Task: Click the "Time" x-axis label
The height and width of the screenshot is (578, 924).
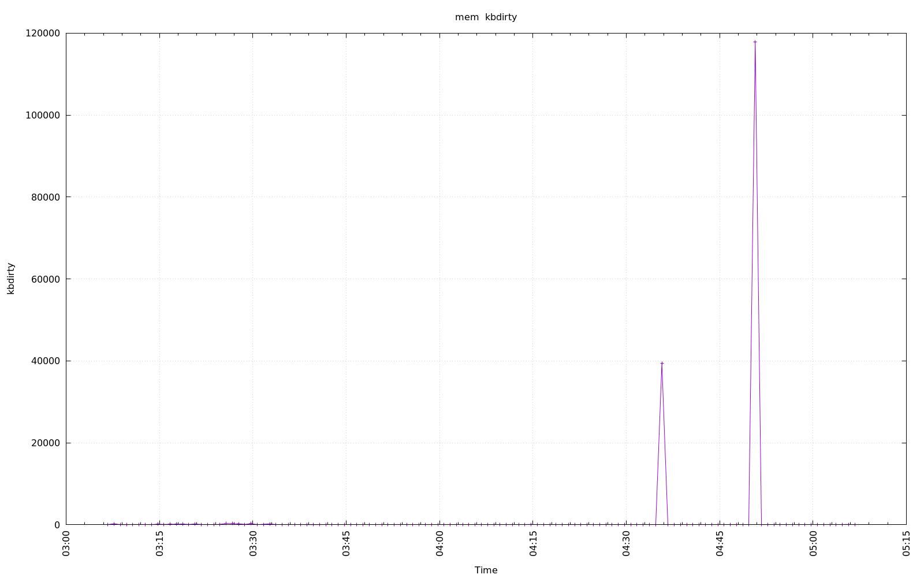Action: pyautogui.click(x=486, y=570)
